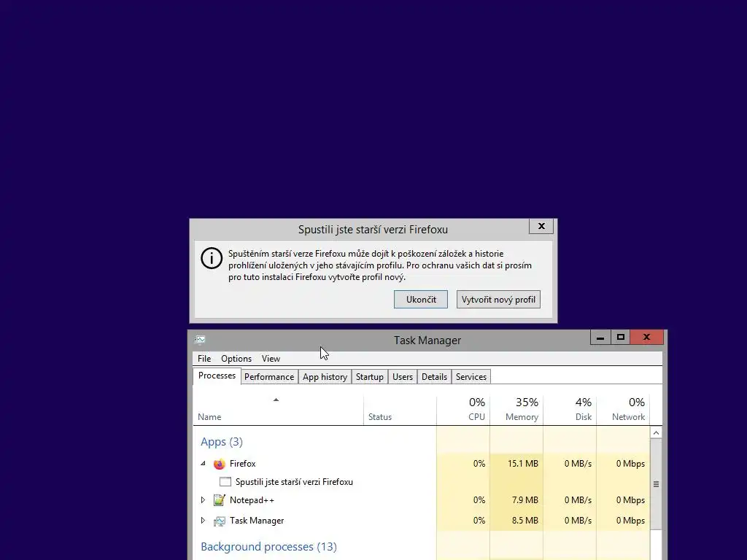Switch to the Details tab
The height and width of the screenshot is (560, 747).
coord(435,377)
